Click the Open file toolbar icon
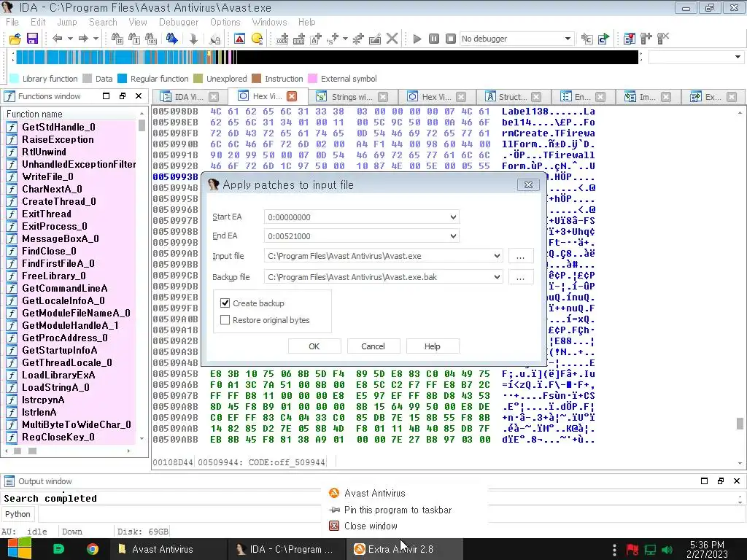Image resolution: width=747 pixels, height=560 pixels. (15, 39)
